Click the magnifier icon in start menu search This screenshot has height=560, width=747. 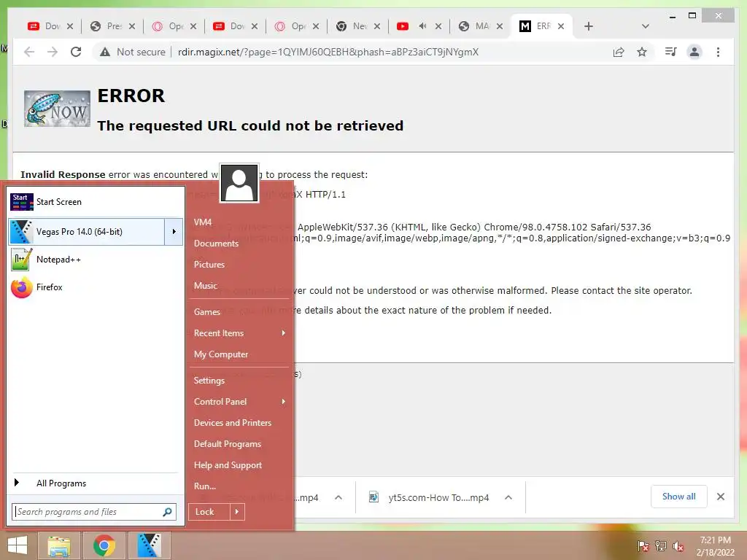(x=167, y=512)
